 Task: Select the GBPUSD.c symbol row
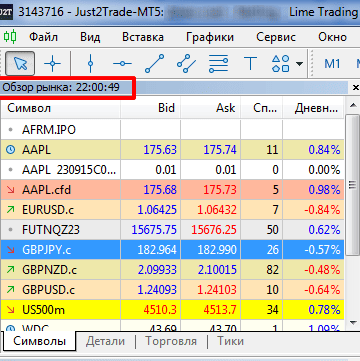172,290
